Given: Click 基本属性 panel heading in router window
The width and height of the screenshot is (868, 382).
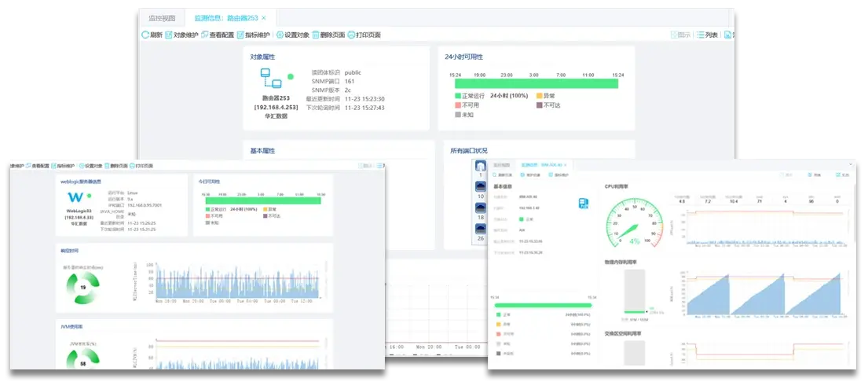Looking at the screenshot, I should pos(262,151).
